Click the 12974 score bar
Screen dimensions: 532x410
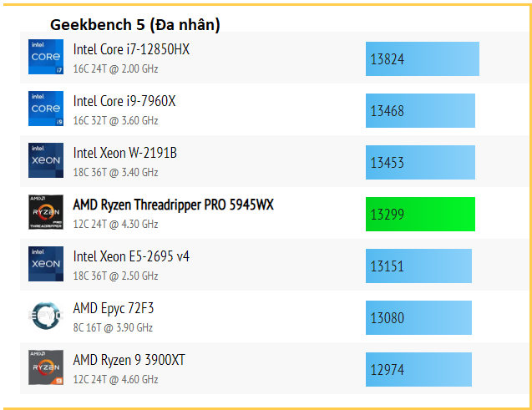418,370
